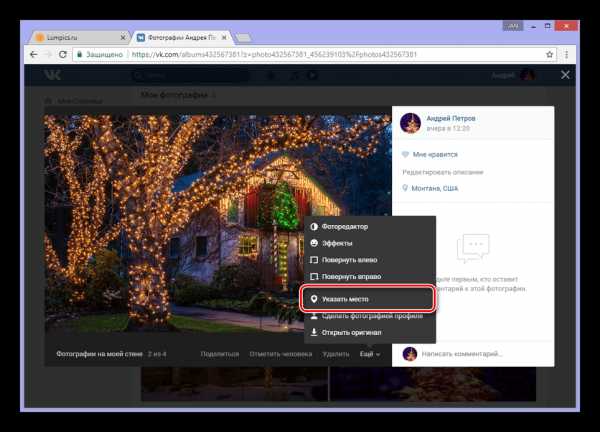Click Фотографии на моей стене album title
Viewport: 600px width, 432px height.
[99, 354]
